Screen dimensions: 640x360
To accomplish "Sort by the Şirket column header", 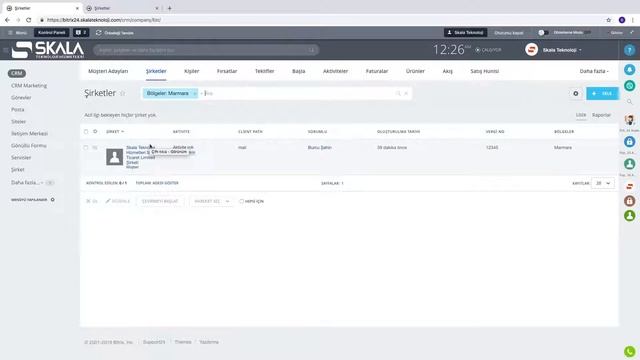I will point(115,131).
